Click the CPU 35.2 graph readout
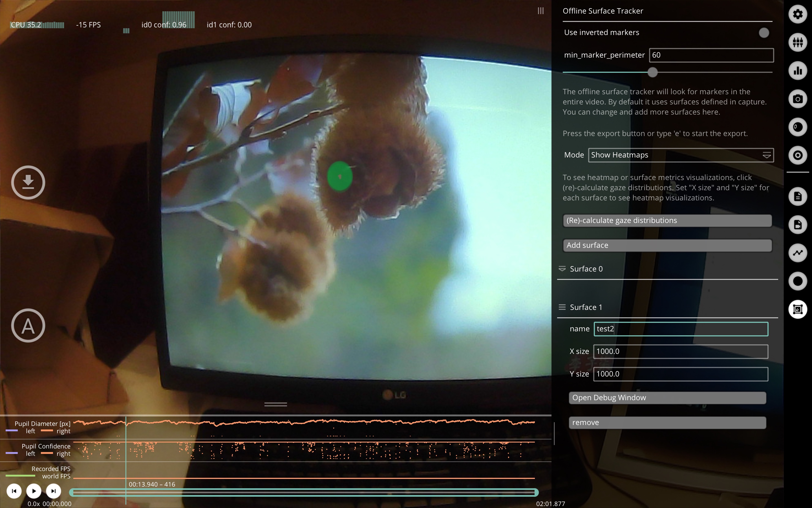 37,25
